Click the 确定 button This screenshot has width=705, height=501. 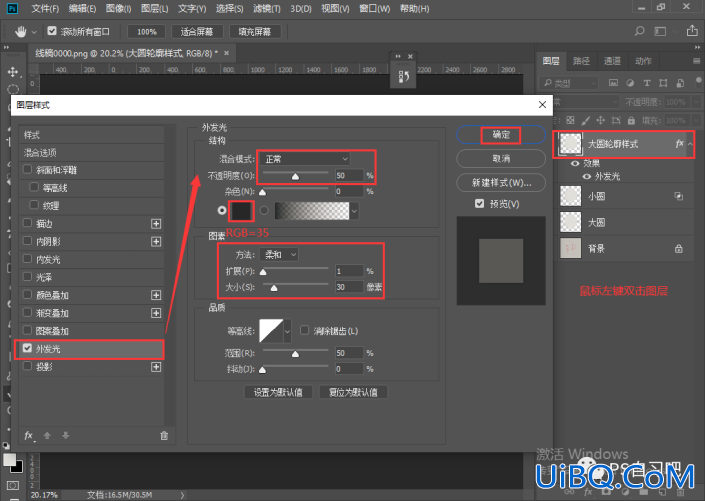pos(501,134)
